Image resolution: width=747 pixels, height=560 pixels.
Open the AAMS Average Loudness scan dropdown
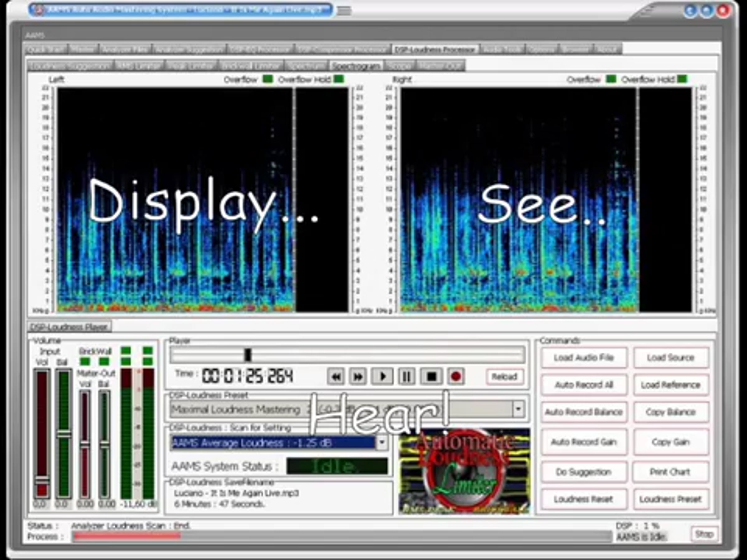point(382,442)
